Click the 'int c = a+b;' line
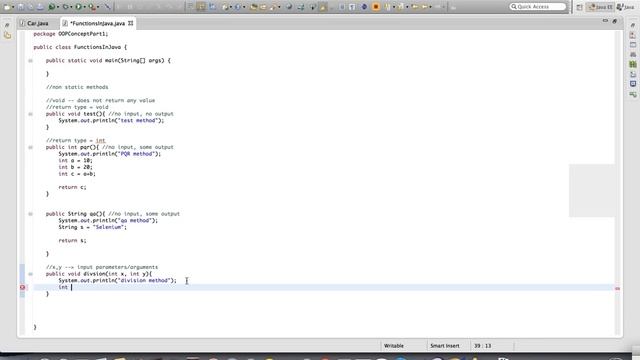 [x=77, y=174]
